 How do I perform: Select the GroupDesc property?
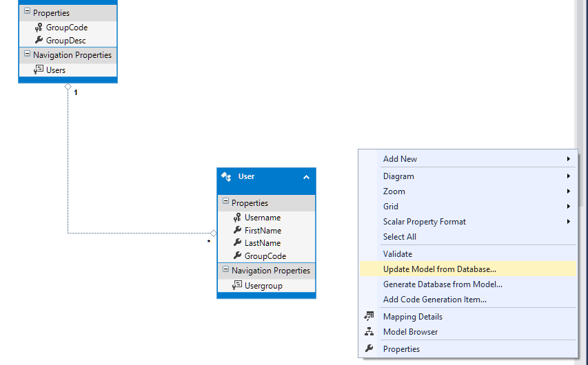(x=66, y=41)
